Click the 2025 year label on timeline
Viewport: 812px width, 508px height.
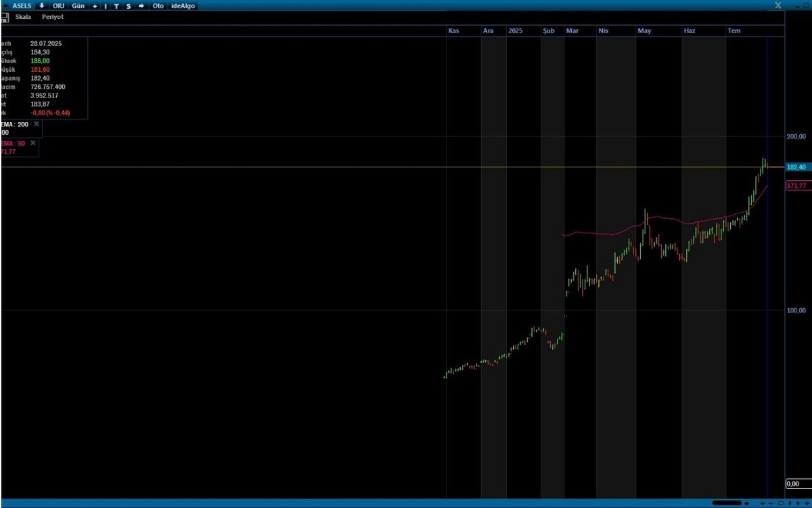[x=516, y=31]
